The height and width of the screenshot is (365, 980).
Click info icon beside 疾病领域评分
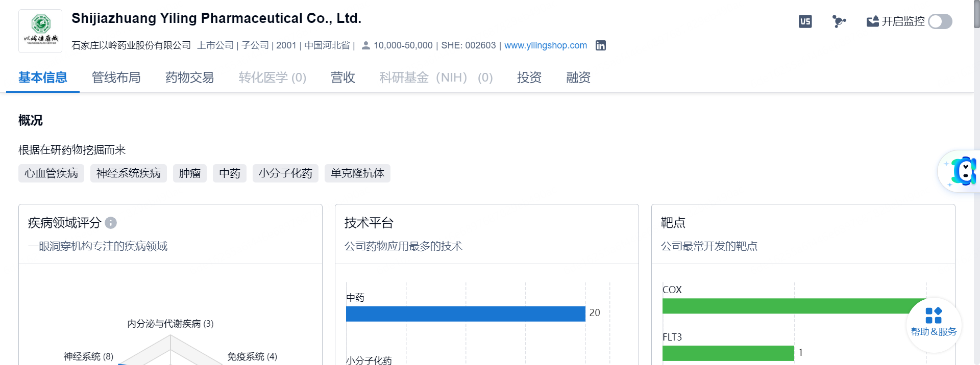(x=111, y=223)
